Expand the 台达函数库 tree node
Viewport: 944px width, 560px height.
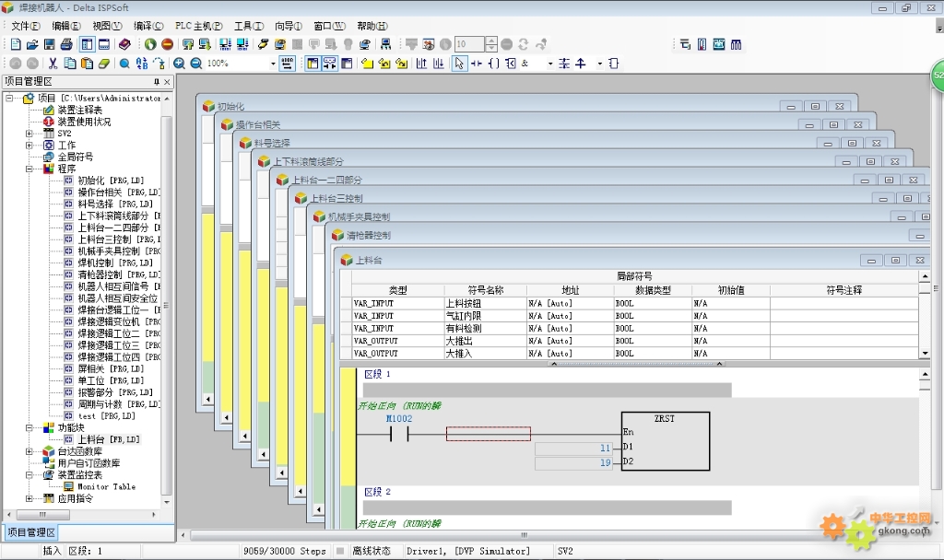[29, 451]
